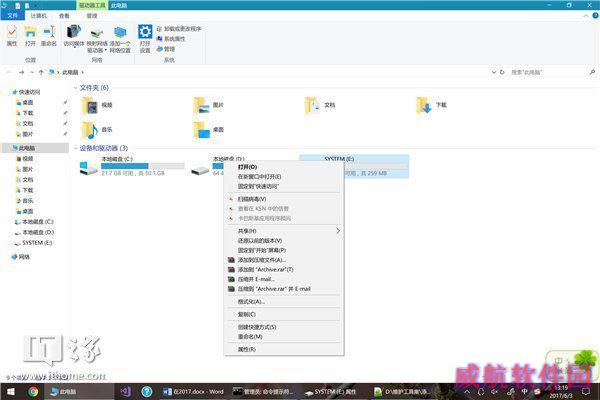Viewport: 600px width, 400px height.
Task: Click the 打开 (Open) ribbon icon
Action: pos(30,36)
